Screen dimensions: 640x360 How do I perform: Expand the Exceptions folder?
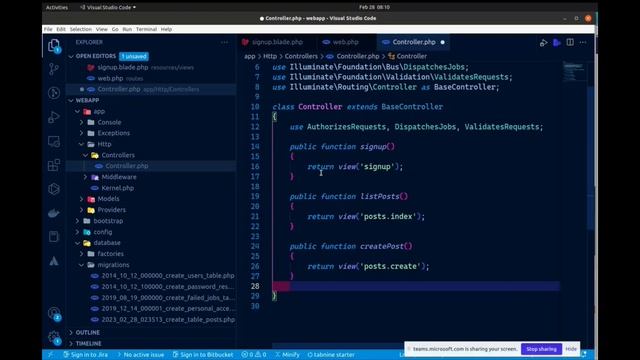click(x=82, y=133)
